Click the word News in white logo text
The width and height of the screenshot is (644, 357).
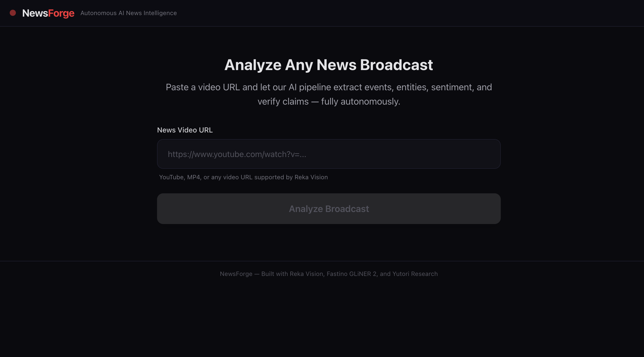35,13
